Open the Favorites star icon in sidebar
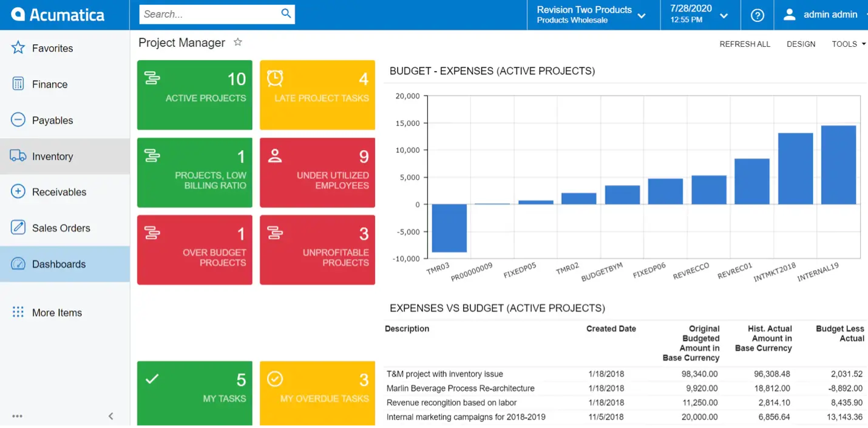Viewport: 868px width, 428px height. click(x=16, y=48)
